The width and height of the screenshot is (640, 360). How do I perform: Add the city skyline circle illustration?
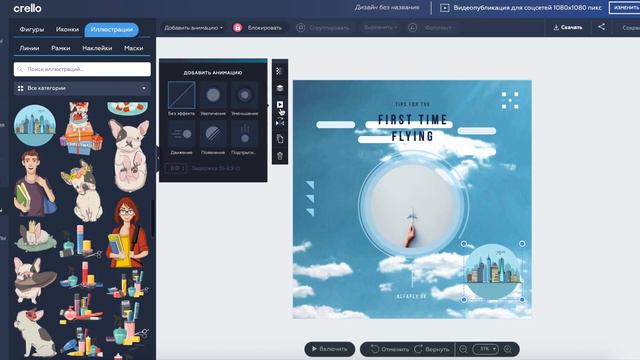tap(35, 125)
